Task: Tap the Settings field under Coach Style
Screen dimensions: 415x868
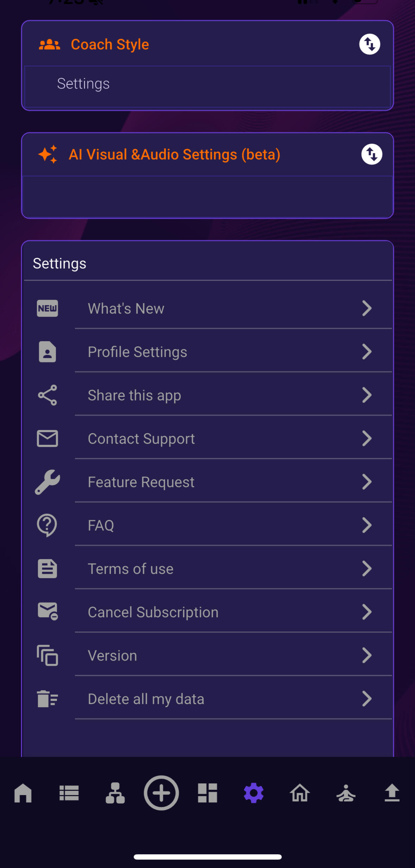Action: click(207, 84)
